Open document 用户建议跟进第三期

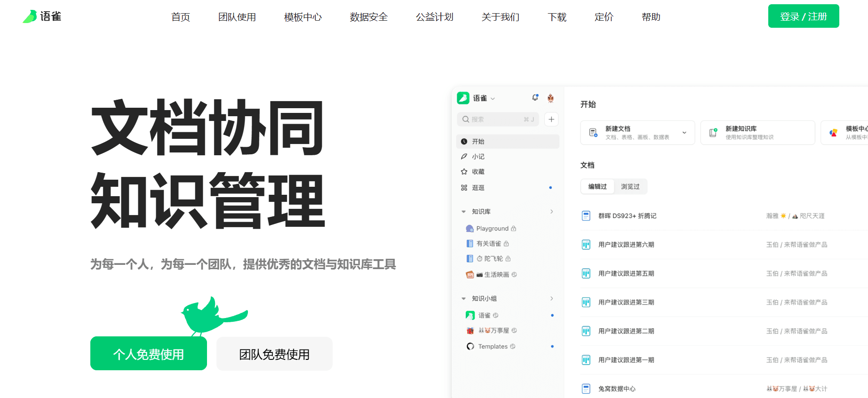[626, 302]
